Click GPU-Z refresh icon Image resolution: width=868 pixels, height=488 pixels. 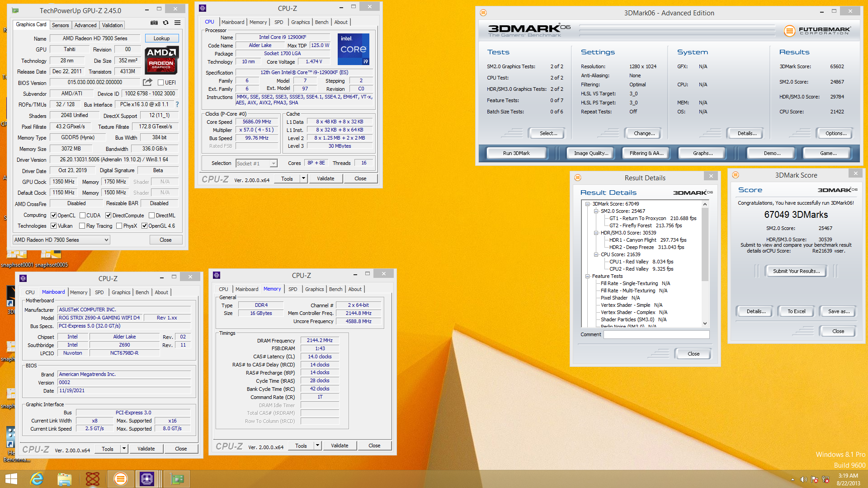(x=166, y=23)
